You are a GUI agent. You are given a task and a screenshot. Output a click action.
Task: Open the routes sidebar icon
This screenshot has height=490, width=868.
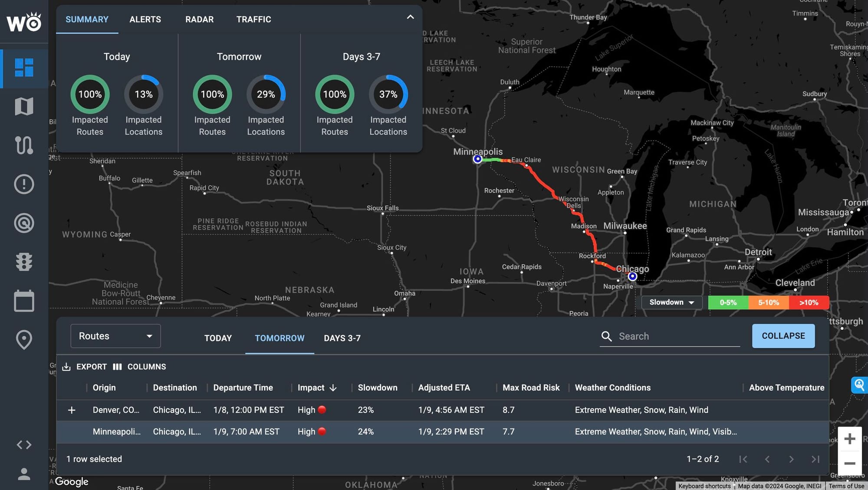click(24, 145)
